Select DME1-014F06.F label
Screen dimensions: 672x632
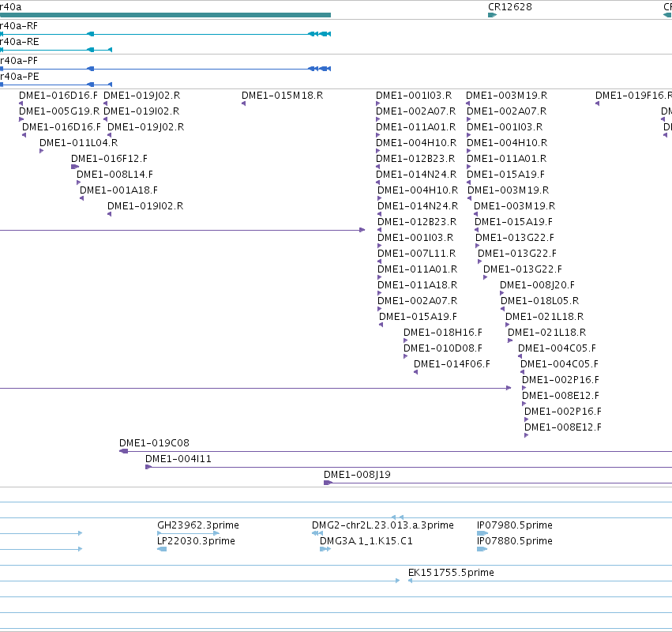(x=452, y=364)
